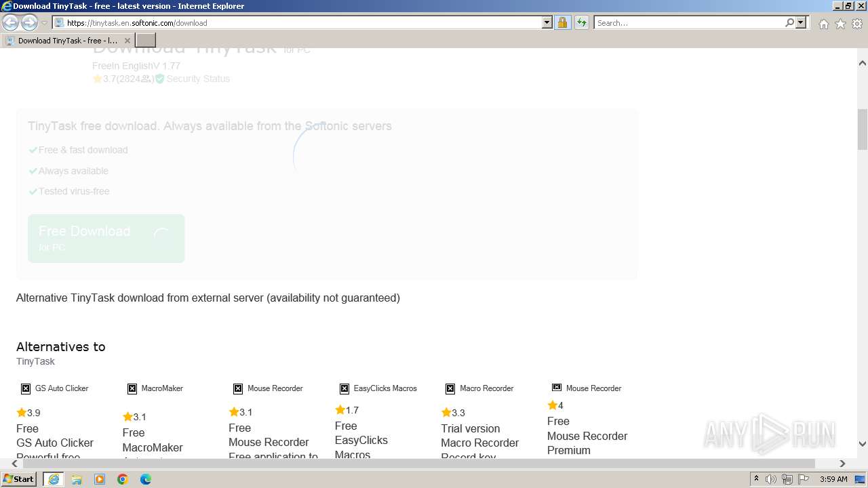Click the 3.3 star rating icon
Screen dimensions: 868x488
446,412
